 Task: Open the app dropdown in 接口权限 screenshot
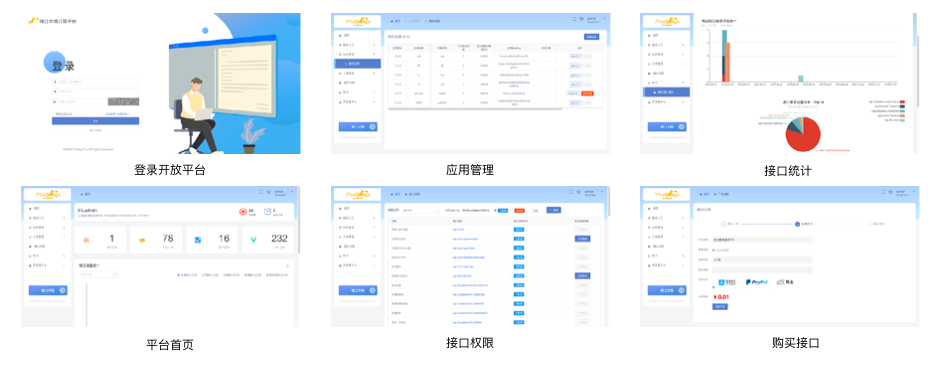click(x=421, y=210)
